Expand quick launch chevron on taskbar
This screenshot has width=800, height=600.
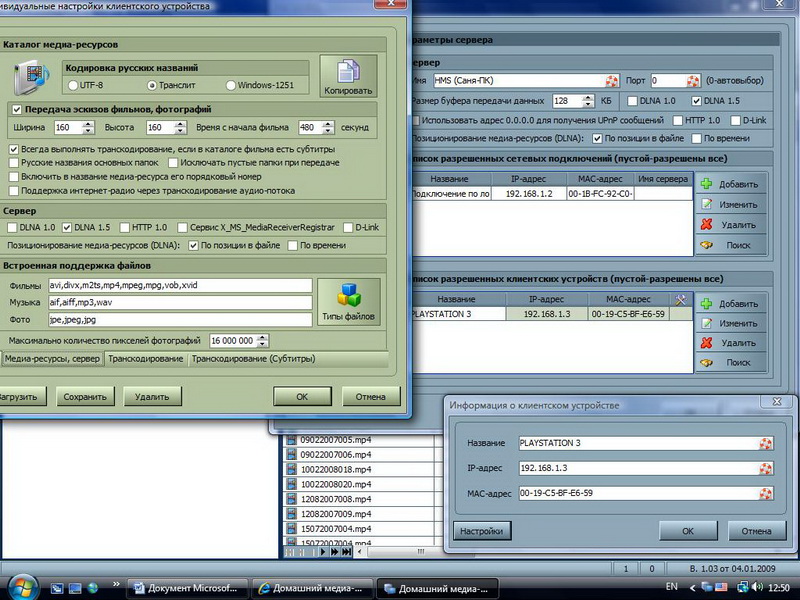coord(116,584)
